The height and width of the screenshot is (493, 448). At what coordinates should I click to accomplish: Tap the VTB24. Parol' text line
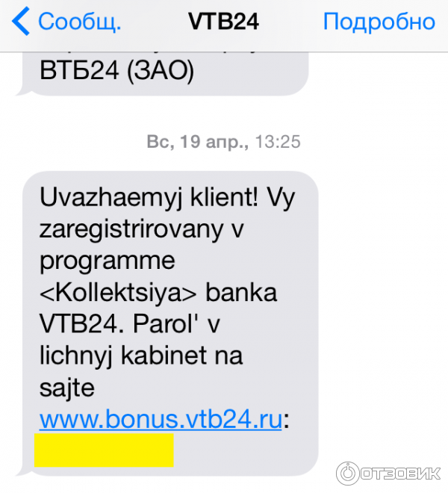click(x=129, y=324)
